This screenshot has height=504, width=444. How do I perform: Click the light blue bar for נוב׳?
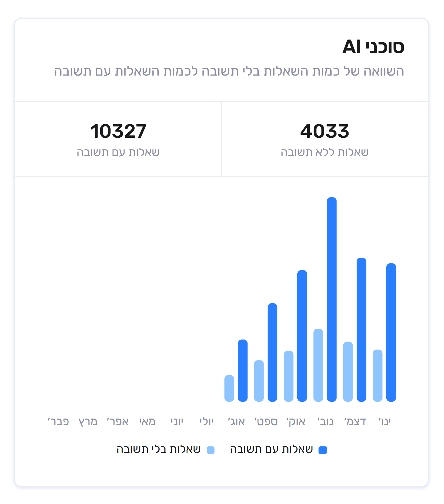tap(318, 365)
